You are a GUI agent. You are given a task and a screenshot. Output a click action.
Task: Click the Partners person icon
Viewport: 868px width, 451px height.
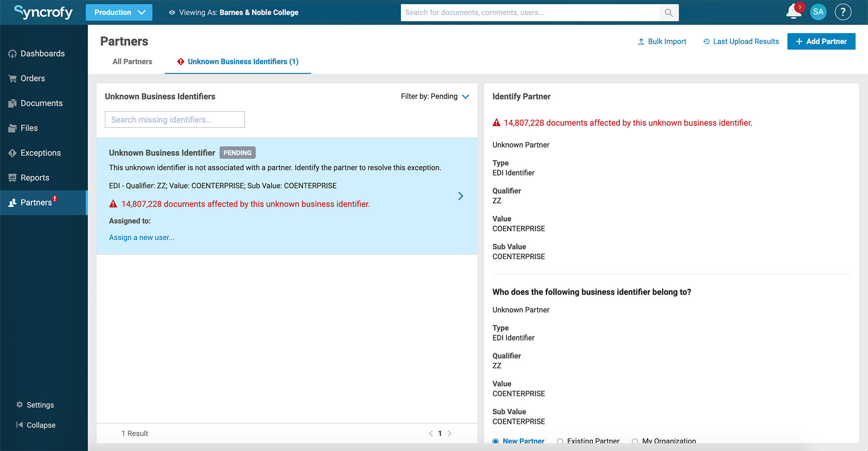tap(12, 203)
